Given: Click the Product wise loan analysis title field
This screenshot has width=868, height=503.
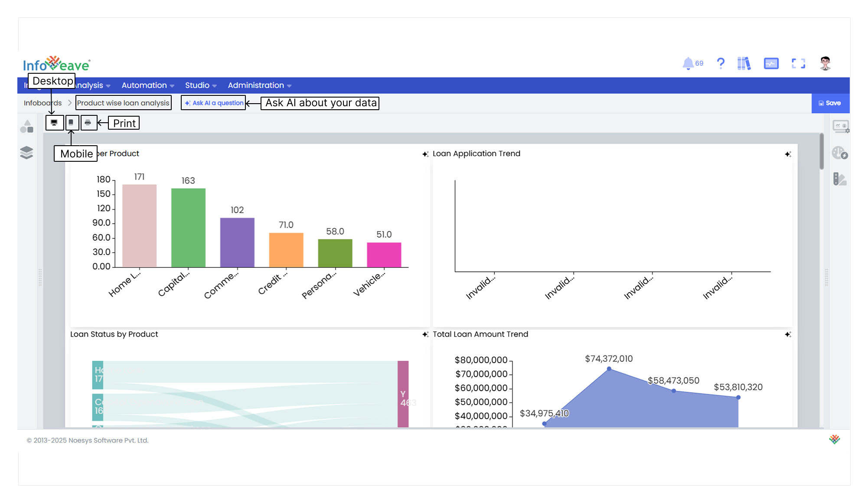Looking at the screenshot, I should (x=123, y=103).
